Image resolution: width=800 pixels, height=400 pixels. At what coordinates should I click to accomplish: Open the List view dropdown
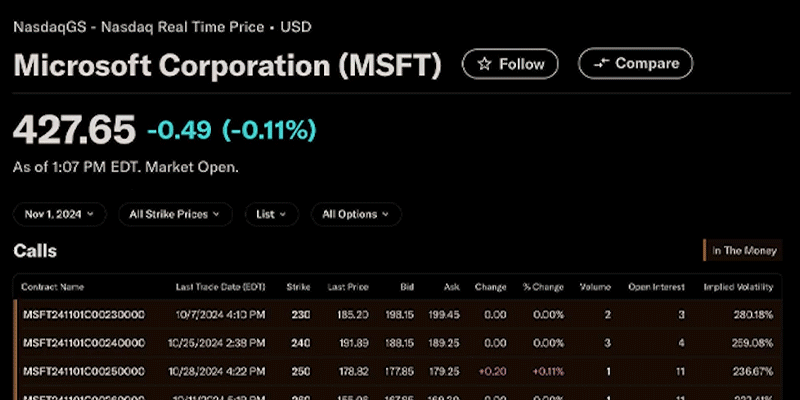(x=270, y=214)
